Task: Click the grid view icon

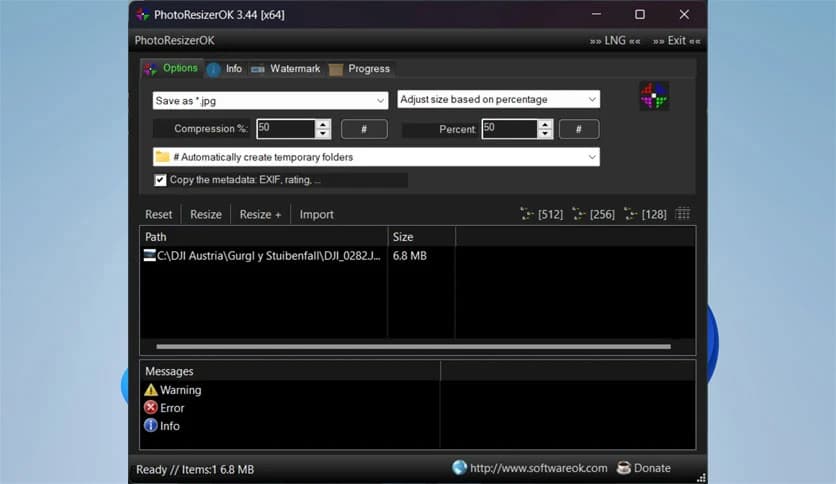Action: coord(682,214)
